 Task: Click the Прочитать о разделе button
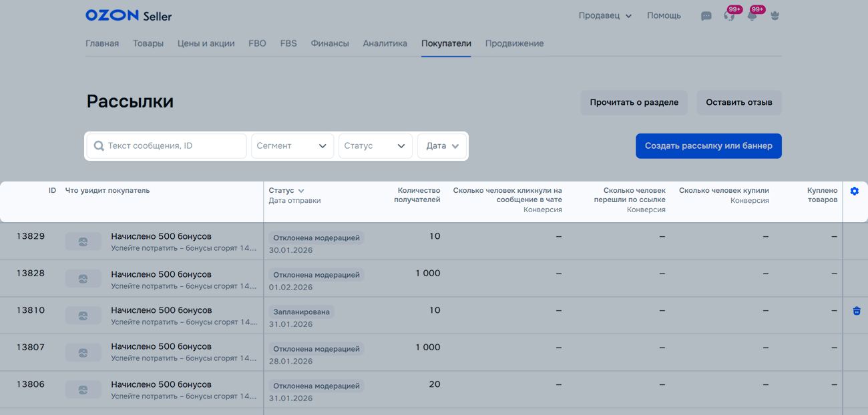tap(634, 103)
